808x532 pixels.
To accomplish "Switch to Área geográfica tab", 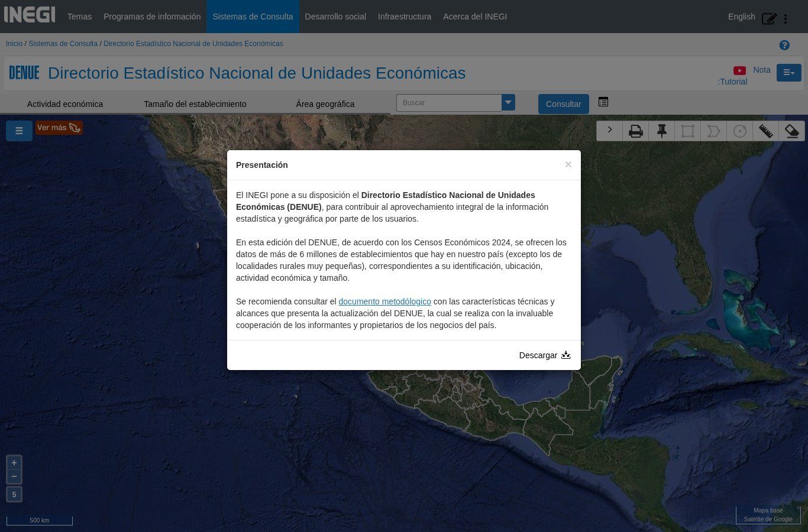I will pyautogui.click(x=325, y=104).
